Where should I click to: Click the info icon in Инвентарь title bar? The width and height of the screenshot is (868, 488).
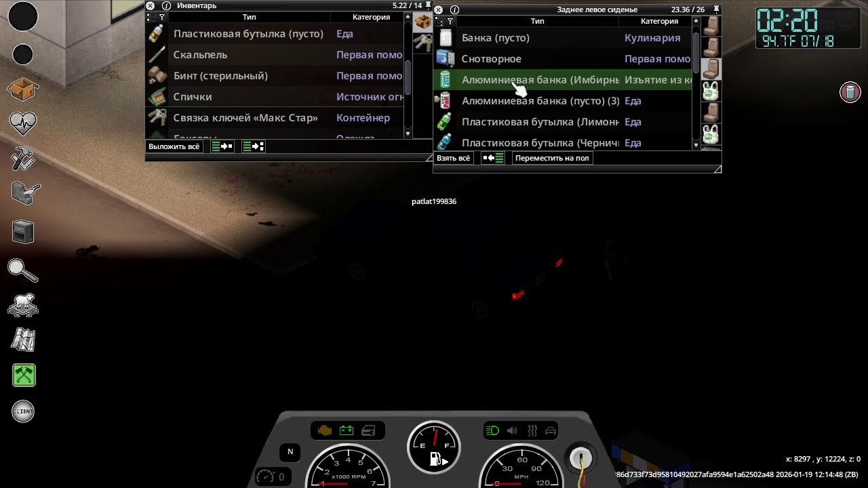coord(166,5)
